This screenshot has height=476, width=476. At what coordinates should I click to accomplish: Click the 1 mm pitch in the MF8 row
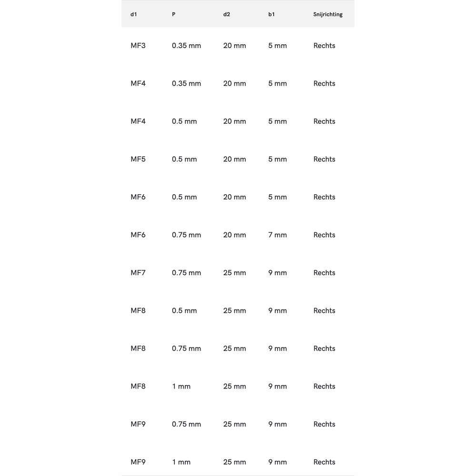pyautogui.click(x=181, y=386)
